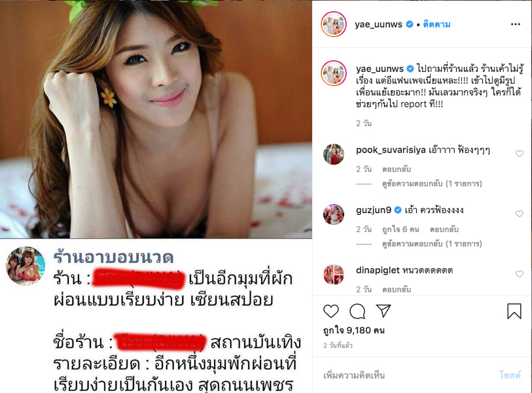Expand replies under pook_suvarisiya's comment

tap(432, 184)
